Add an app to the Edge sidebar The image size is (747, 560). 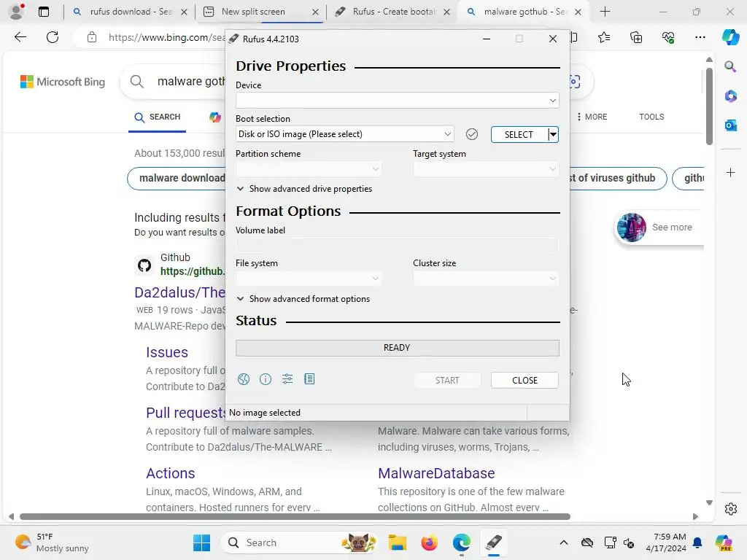click(730, 172)
